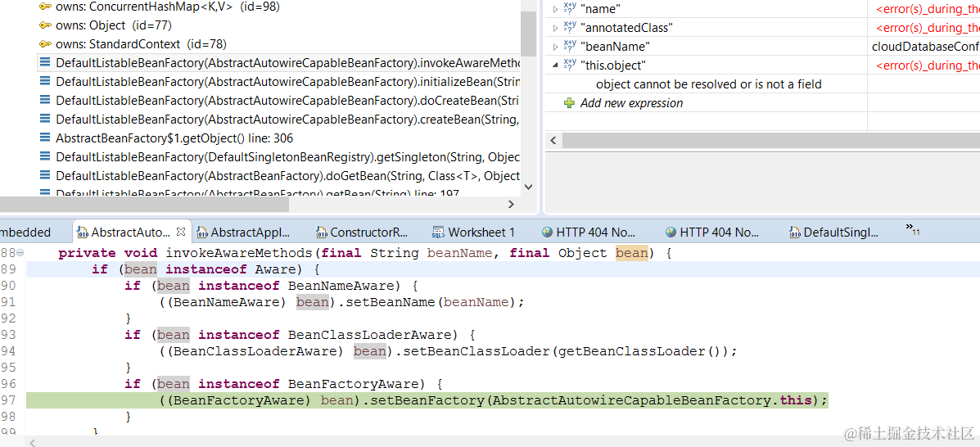This screenshot has height=447, width=980.
Task: Click the green plus icon of Add new expression
Action: [x=569, y=103]
